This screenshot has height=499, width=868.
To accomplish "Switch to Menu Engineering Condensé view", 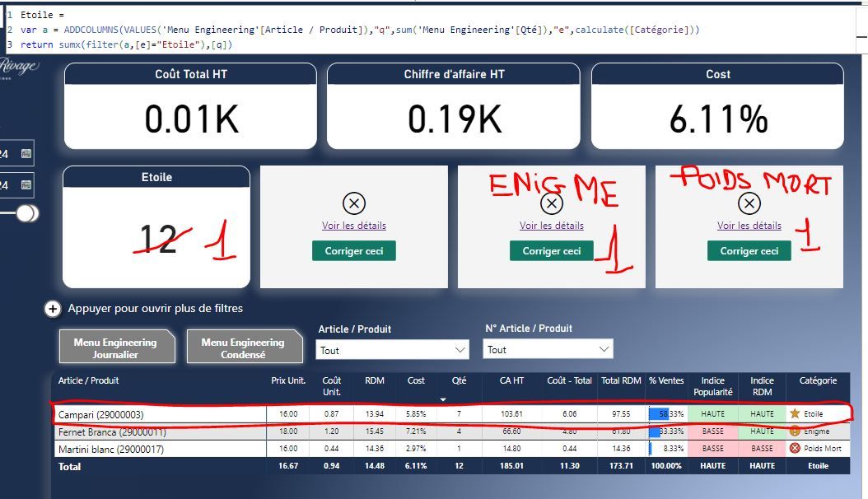I will [x=244, y=347].
